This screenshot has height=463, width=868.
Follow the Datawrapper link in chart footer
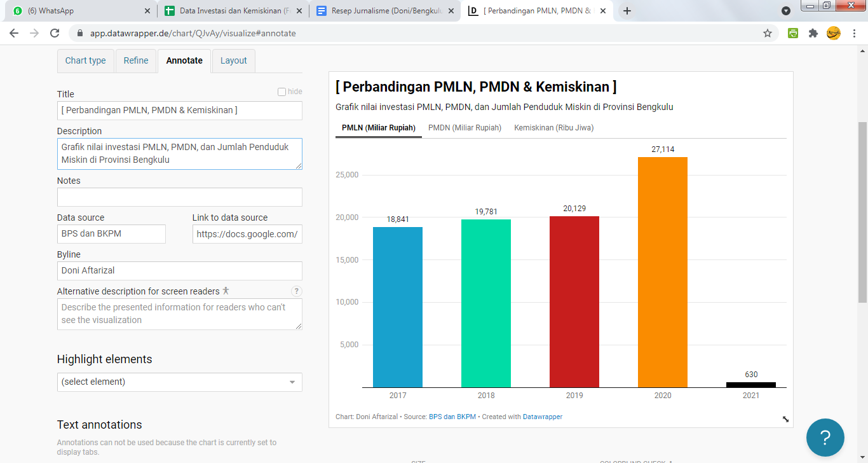[542, 417]
